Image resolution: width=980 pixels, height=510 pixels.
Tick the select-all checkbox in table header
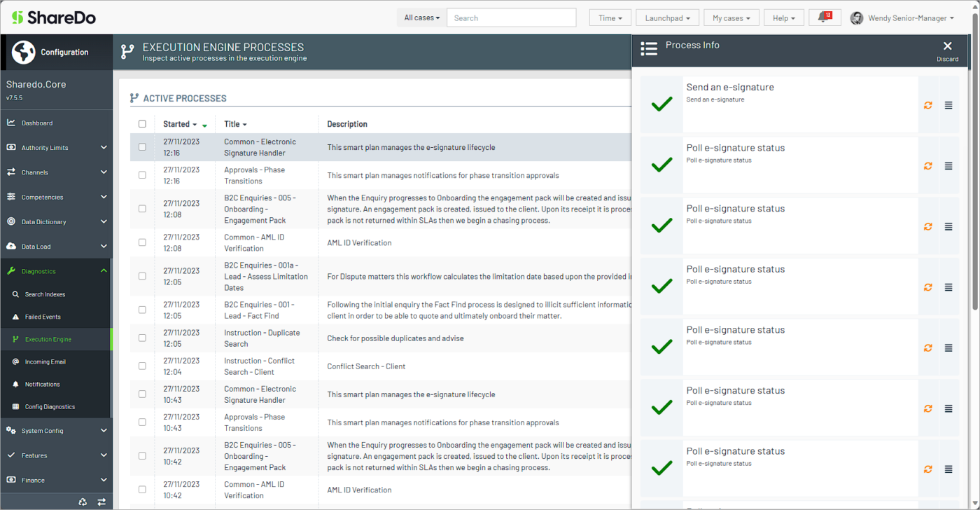143,124
